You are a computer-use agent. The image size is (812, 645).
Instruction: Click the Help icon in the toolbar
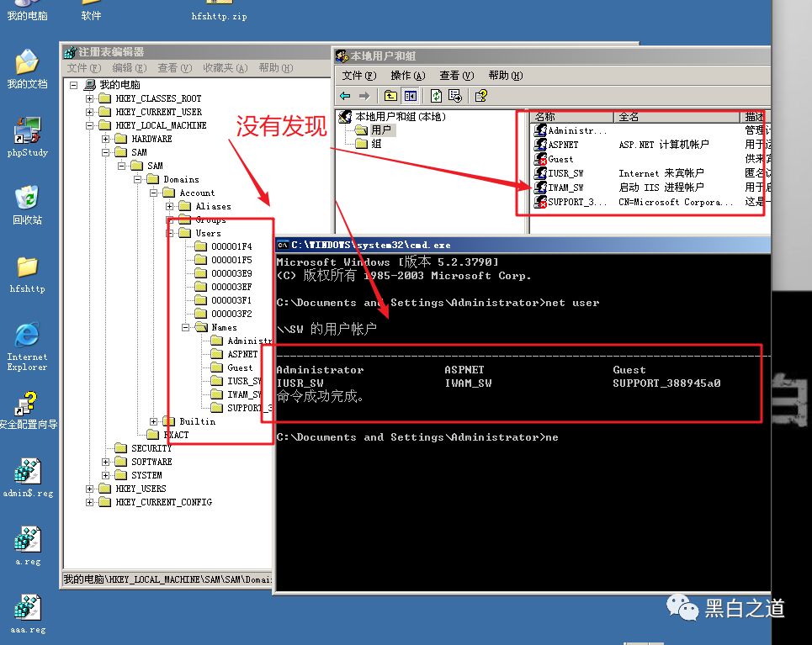click(480, 96)
